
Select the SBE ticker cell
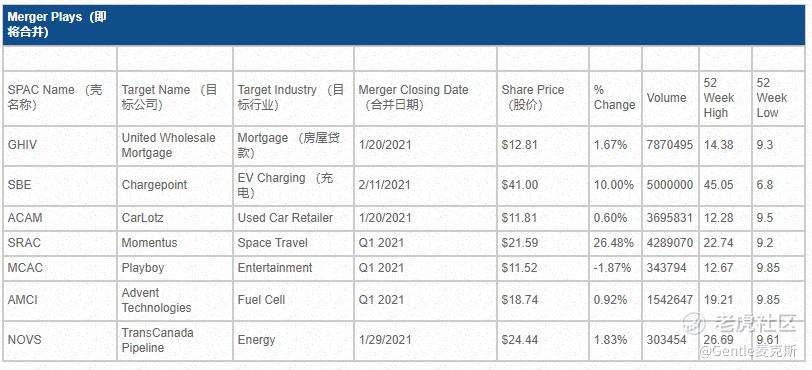click(19, 185)
